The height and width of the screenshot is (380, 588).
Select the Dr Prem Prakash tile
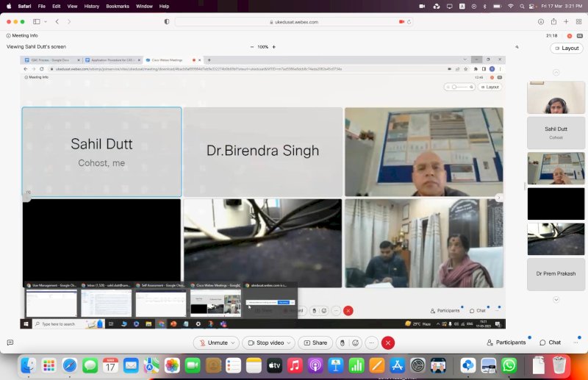tap(556, 274)
